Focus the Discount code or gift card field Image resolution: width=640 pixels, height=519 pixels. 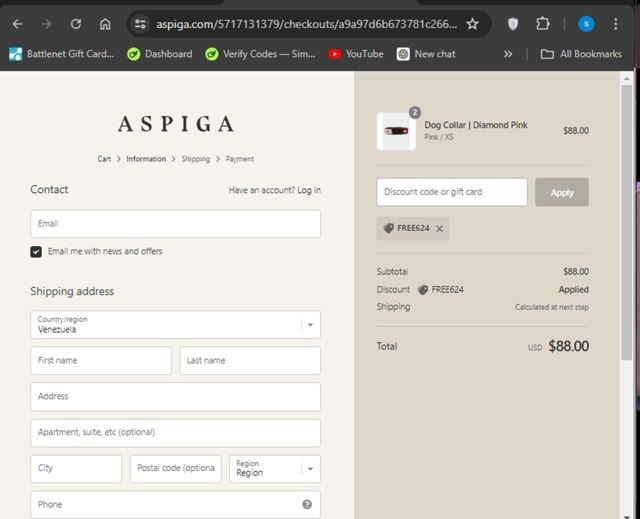(x=452, y=192)
